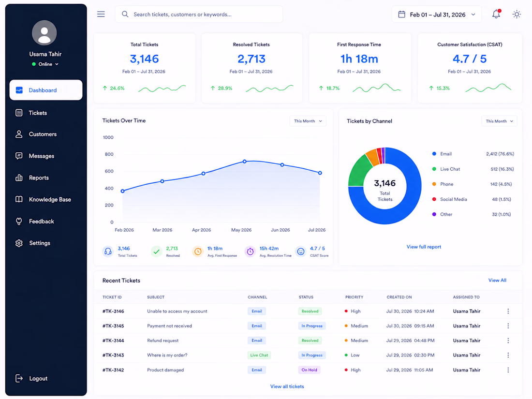Open the notifications bell
Screen dimensions: 532x399
tap(496, 14)
